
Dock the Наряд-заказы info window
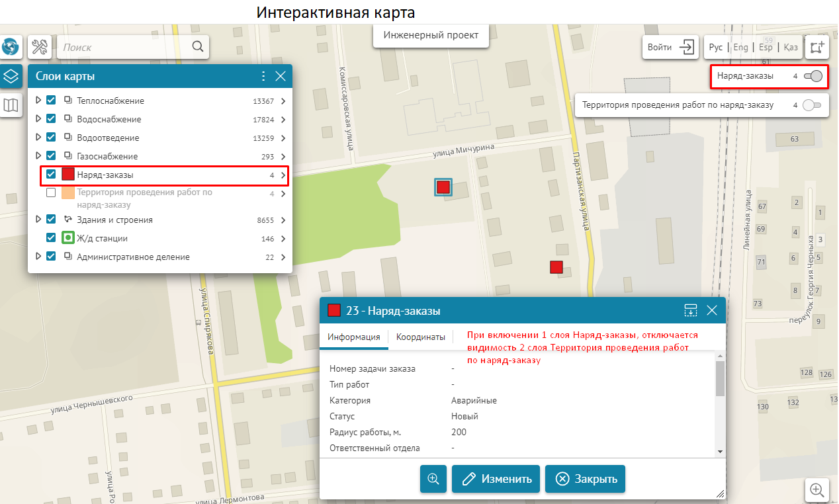tap(690, 310)
